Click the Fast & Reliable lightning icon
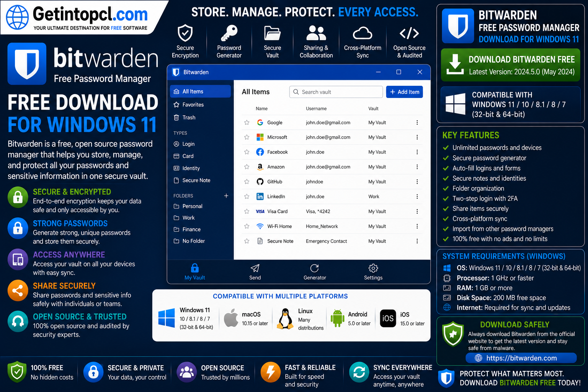 (271, 372)
